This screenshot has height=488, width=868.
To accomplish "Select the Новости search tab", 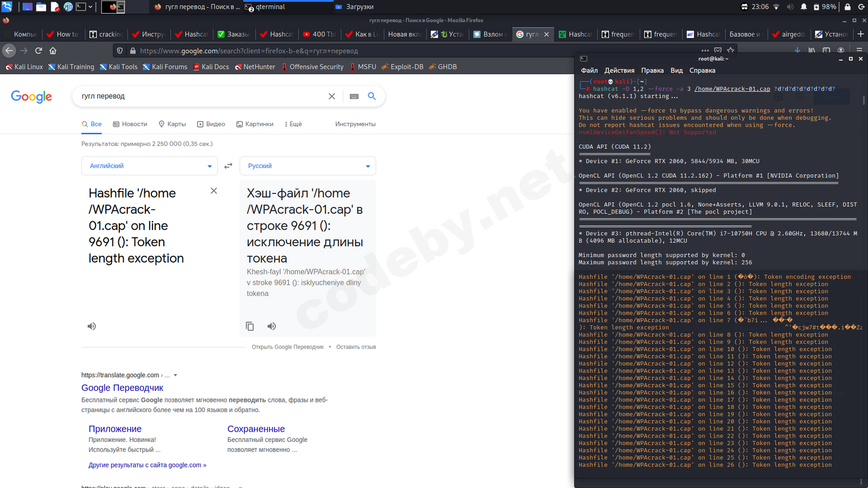I will pos(130,124).
